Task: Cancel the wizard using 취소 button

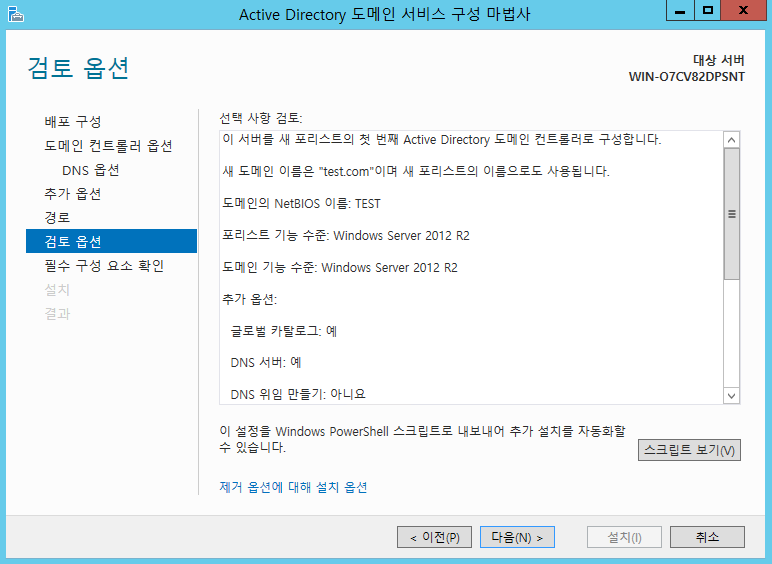Action: pyautogui.click(x=707, y=537)
